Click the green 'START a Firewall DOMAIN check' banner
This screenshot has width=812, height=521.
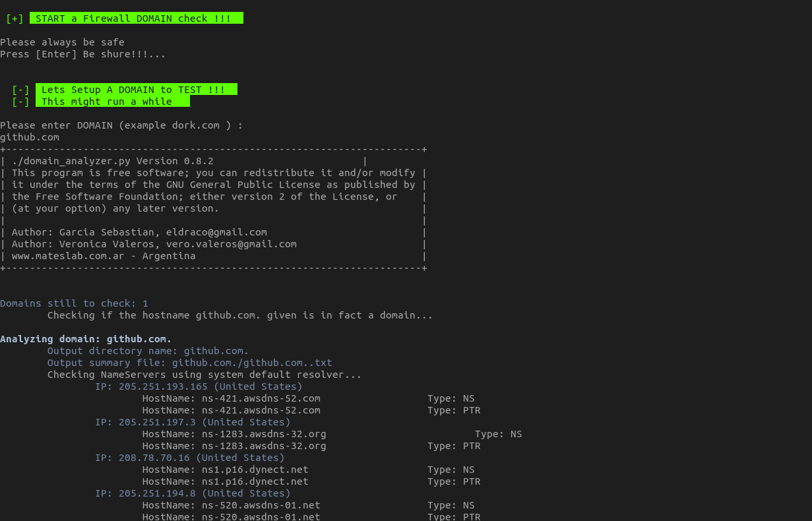[x=137, y=18]
